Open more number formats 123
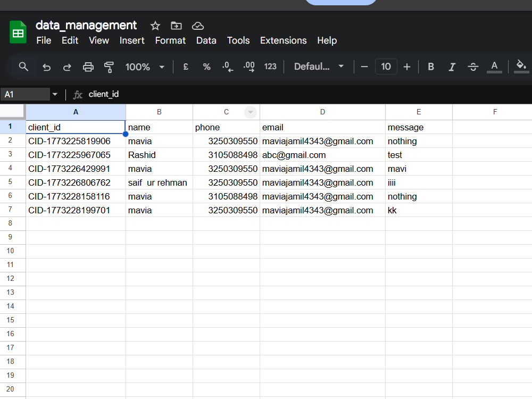 pyautogui.click(x=270, y=66)
